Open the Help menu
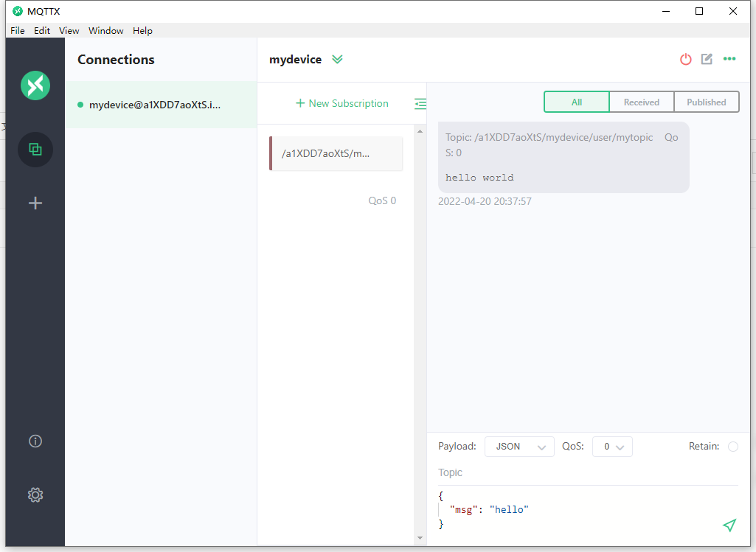756x552 pixels. [142, 30]
